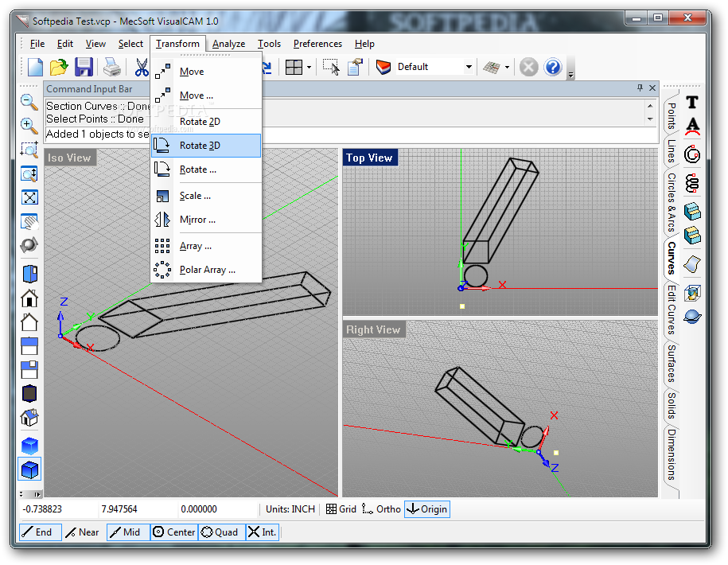Click the viewport layout grid icon
The image size is (728, 565).
click(294, 68)
